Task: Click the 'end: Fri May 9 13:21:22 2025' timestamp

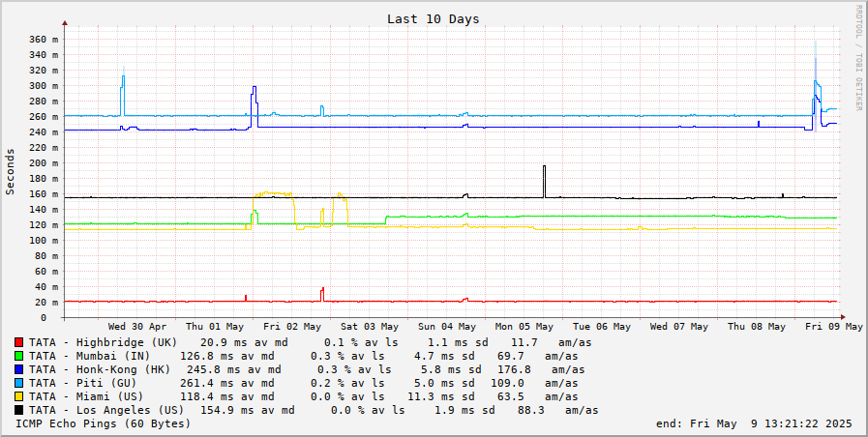Action: pyautogui.click(x=754, y=423)
